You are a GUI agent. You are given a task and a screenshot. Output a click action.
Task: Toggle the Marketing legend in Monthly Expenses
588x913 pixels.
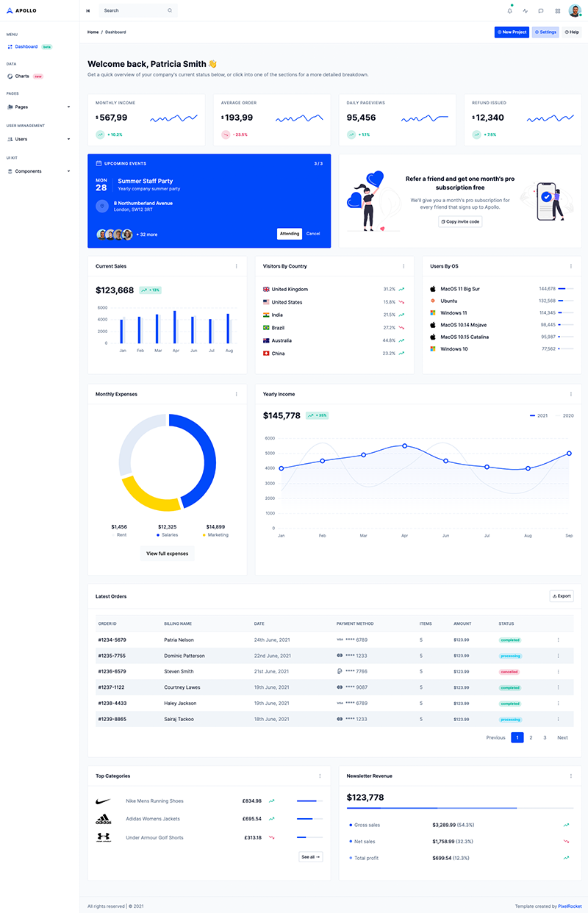[215, 535]
